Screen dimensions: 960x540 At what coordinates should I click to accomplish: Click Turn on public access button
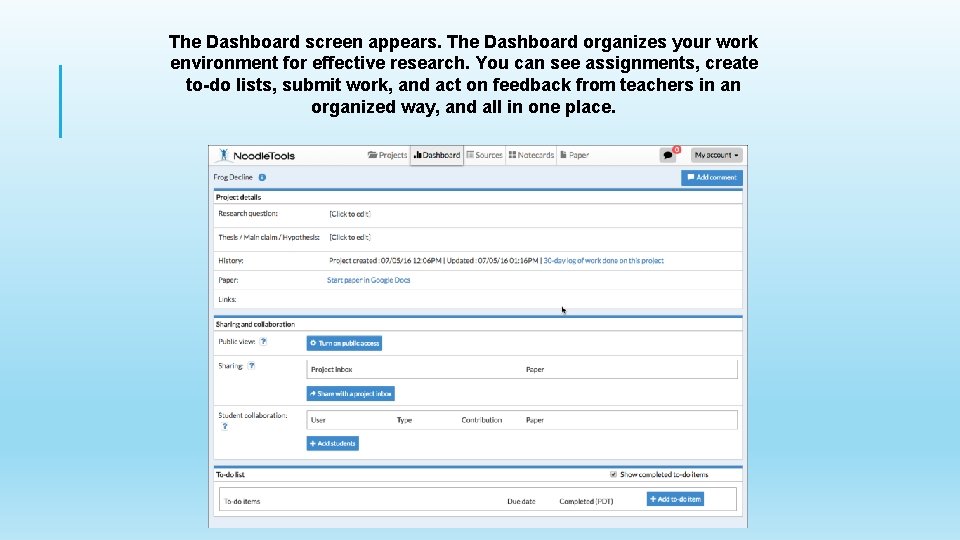point(344,343)
